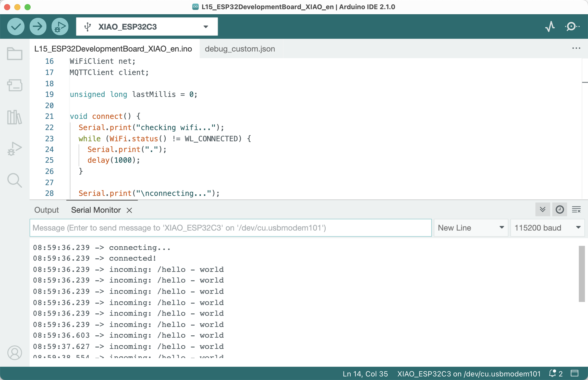Close the Serial Monitor tab
Image resolution: width=588 pixels, height=380 pixels.
129,210
